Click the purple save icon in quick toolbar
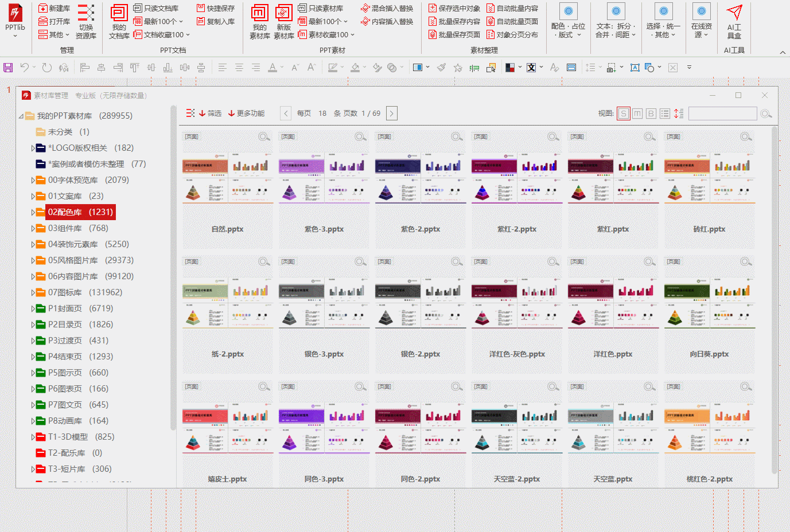Image resolution: width=790 pixels, height=532 pixels. click(8, 68)
